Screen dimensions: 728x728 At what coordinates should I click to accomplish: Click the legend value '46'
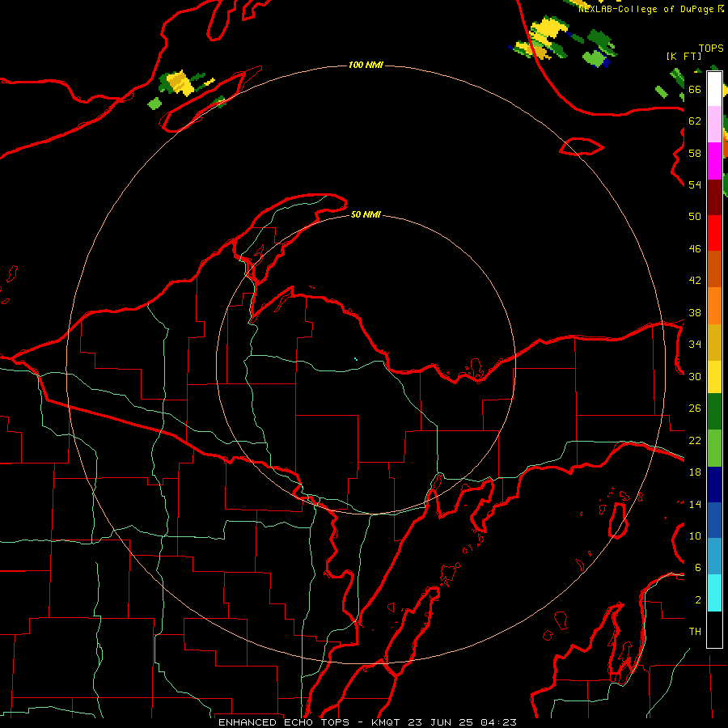[695, 249]
